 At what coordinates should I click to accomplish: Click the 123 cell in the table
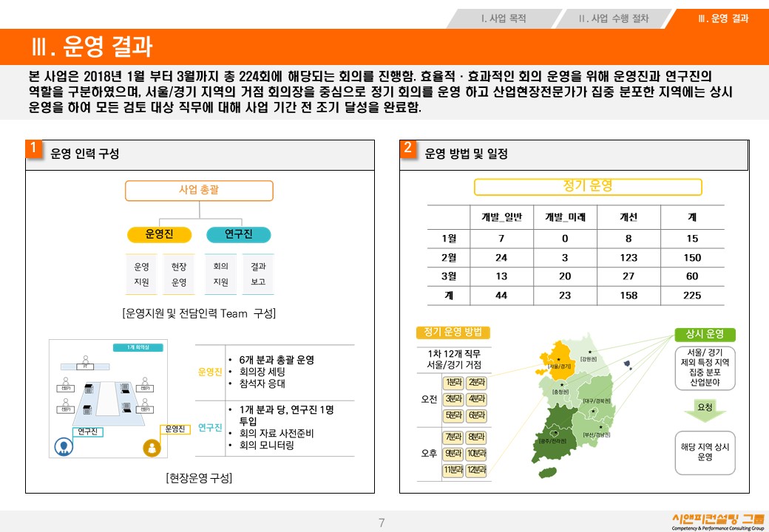pyautogui.click(x=629, y=258)
